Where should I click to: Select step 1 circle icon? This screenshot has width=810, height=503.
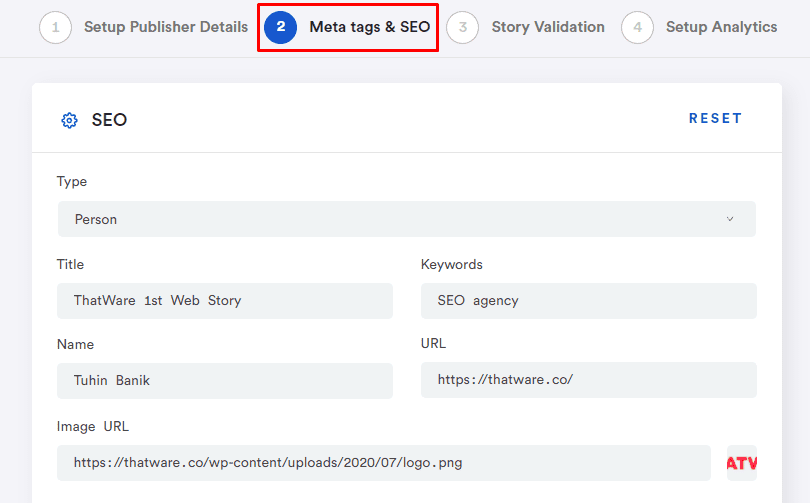(55, 27)
